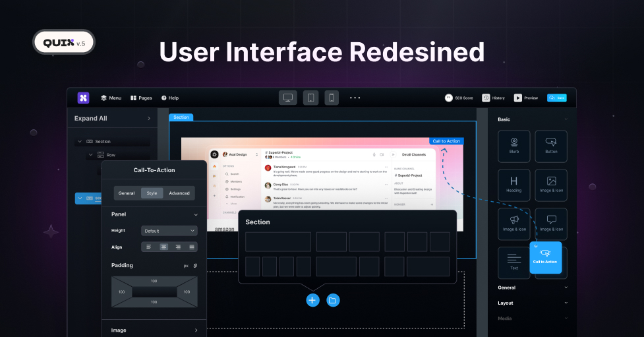
Task: Set Align to left
Action: (149, 247)
